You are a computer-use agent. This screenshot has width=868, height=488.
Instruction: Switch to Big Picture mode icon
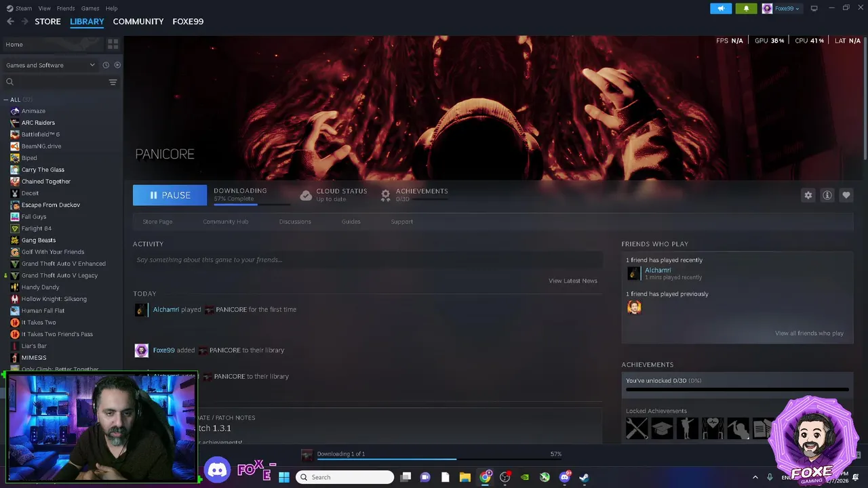pos(814,8)
